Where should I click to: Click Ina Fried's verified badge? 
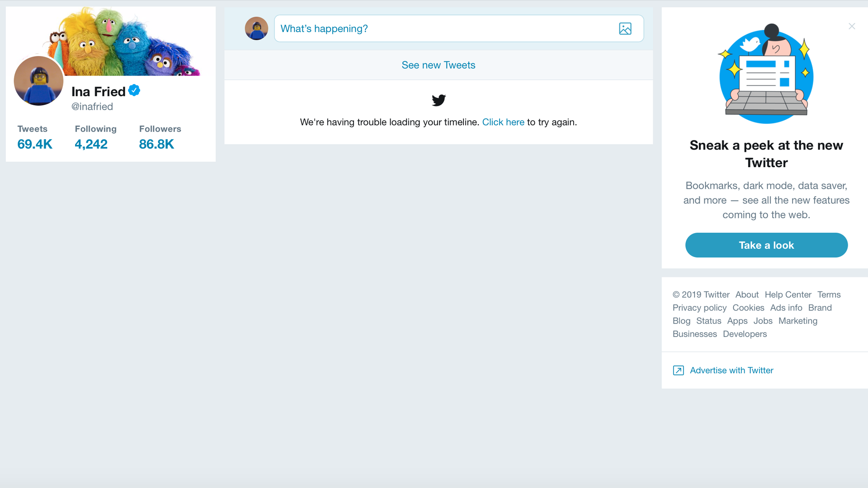coord(134,90)
